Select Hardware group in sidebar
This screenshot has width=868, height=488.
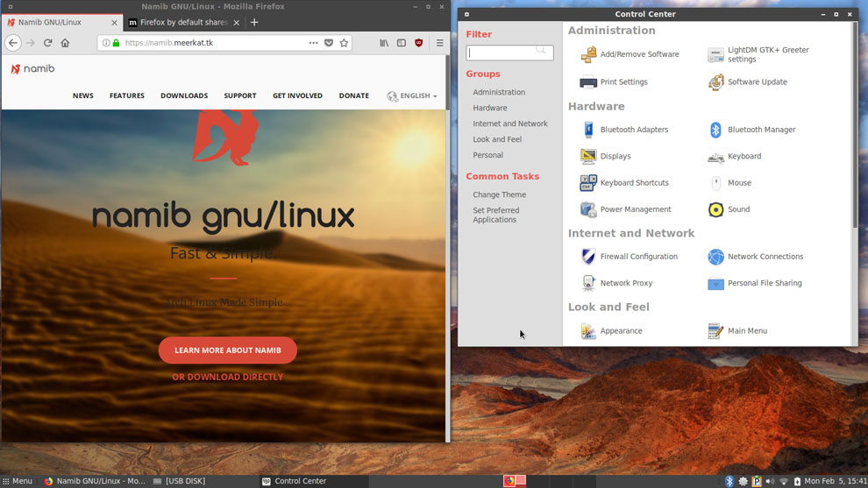point(490,108)
